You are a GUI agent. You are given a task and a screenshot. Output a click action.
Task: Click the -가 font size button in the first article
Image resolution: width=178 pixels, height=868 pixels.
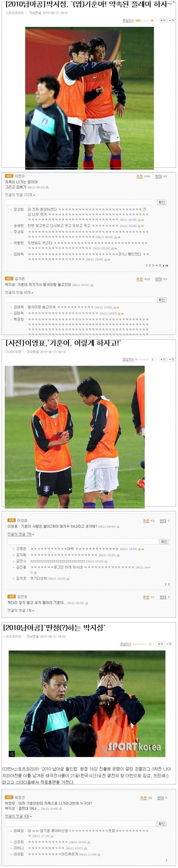tap(171, 20)
